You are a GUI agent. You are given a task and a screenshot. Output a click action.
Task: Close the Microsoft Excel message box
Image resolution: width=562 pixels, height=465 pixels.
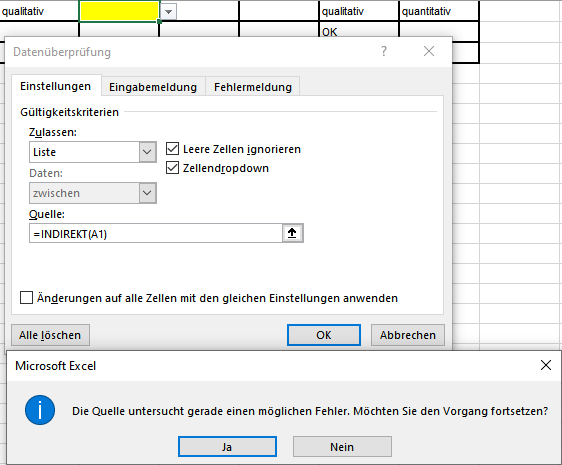(x=546, y=365)
